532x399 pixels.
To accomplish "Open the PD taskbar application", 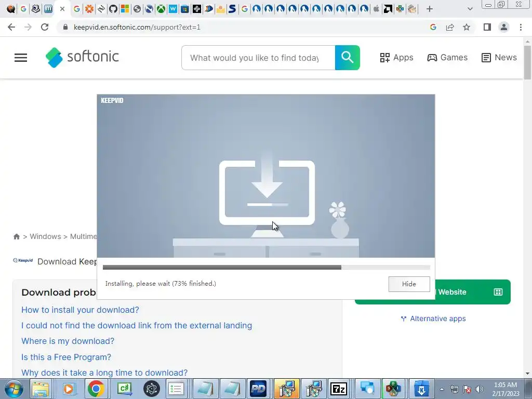I will (258, 389).
